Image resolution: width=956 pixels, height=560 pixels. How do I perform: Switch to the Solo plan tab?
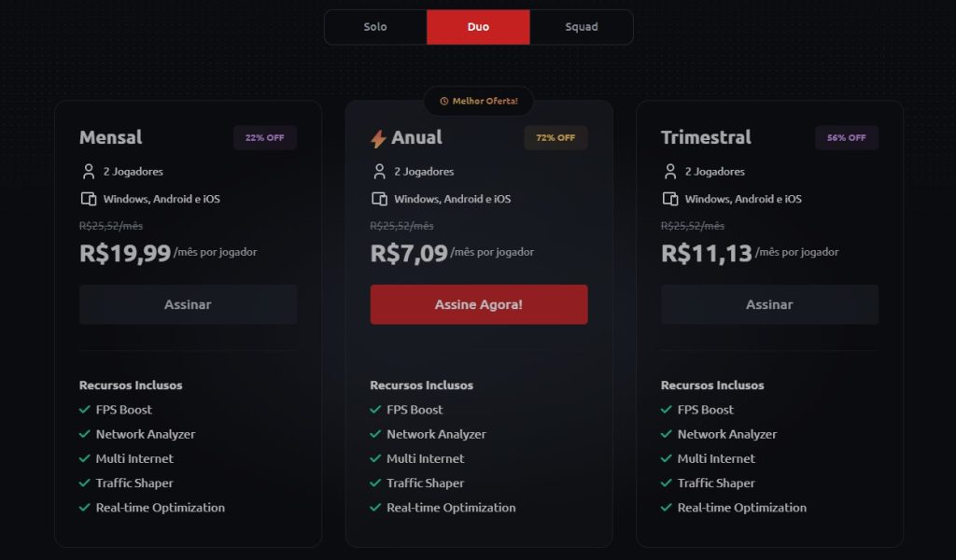375,27
